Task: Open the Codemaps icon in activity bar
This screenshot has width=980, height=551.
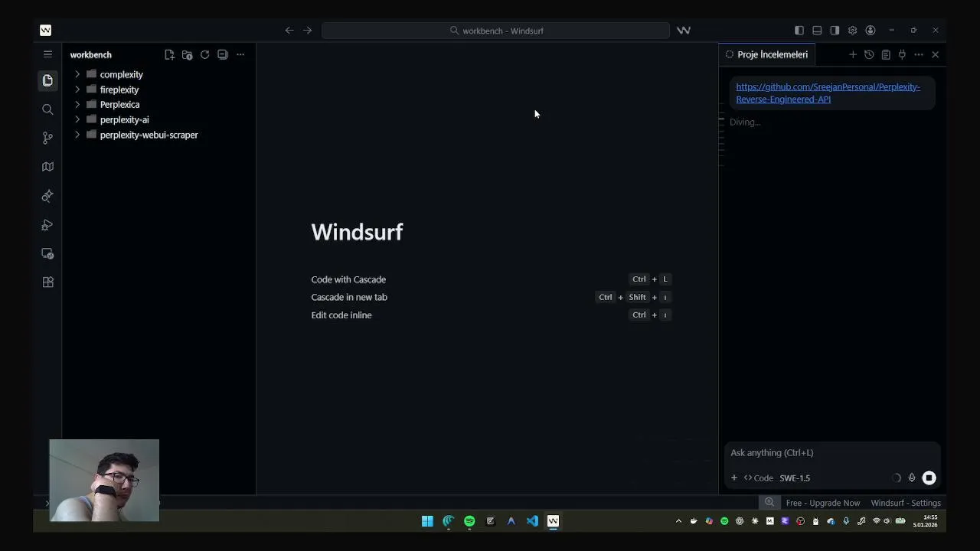Action: tap(47, 167)
